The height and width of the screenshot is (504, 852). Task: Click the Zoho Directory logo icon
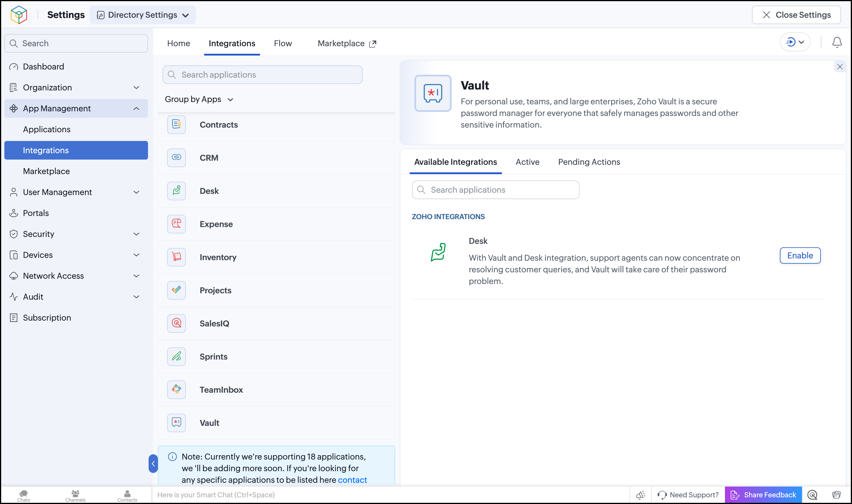point(19,15)
